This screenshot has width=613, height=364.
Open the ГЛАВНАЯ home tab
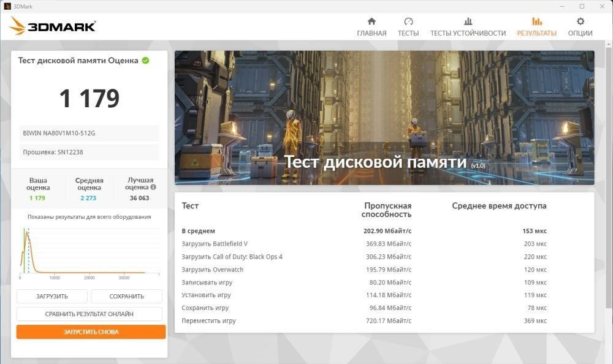[371, 27]
